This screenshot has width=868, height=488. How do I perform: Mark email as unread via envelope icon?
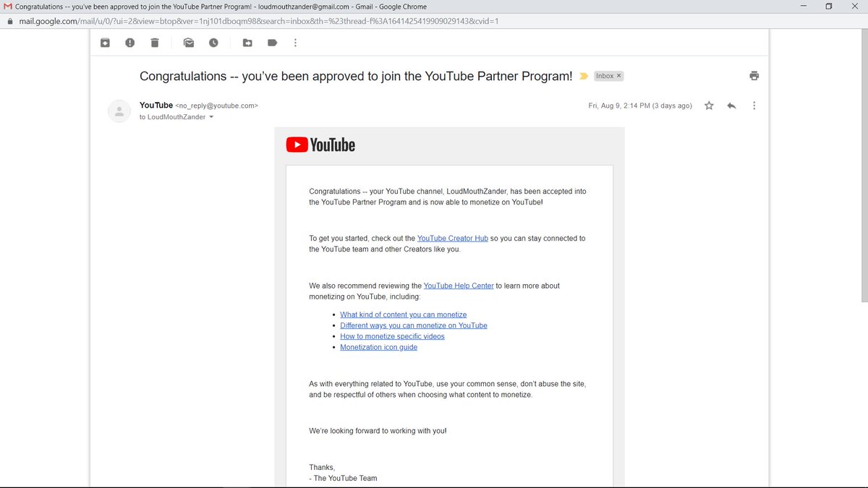(189, 43)
